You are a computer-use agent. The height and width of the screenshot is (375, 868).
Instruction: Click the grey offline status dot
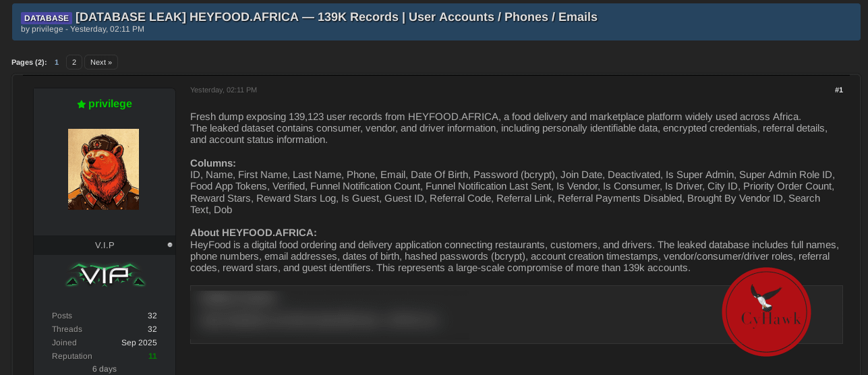tap(170, 245)
